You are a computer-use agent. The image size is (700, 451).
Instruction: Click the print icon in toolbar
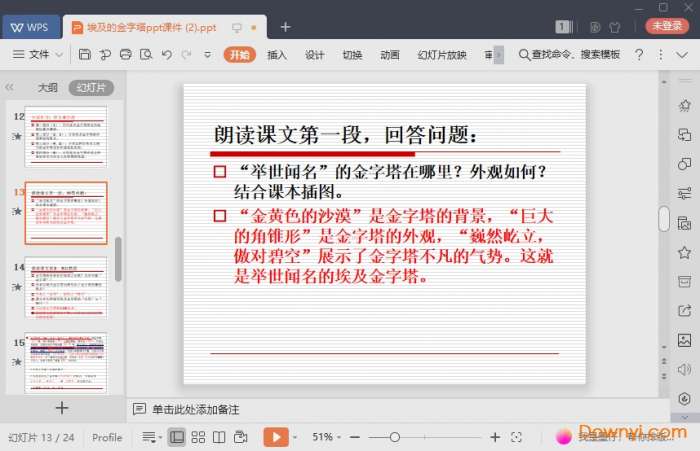125,54
